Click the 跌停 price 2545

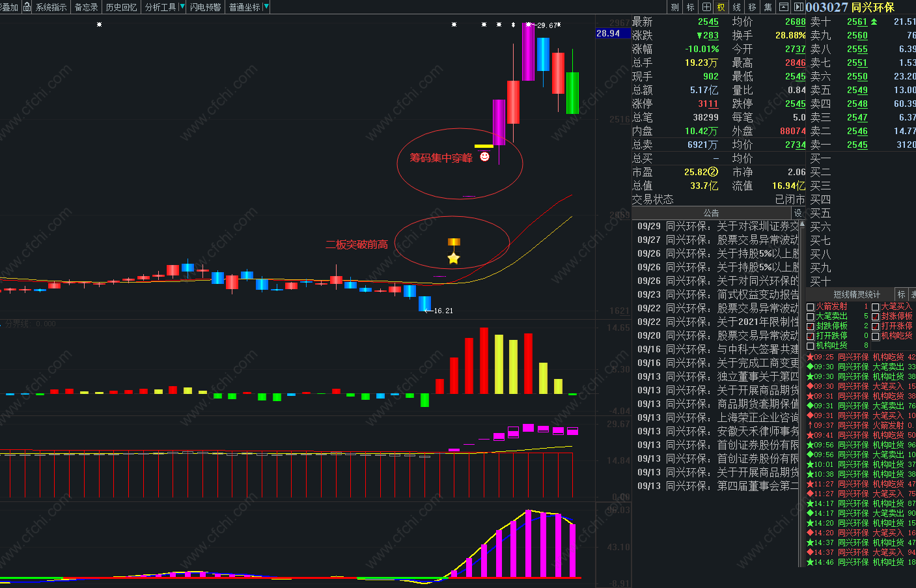(x=796, y=104)
